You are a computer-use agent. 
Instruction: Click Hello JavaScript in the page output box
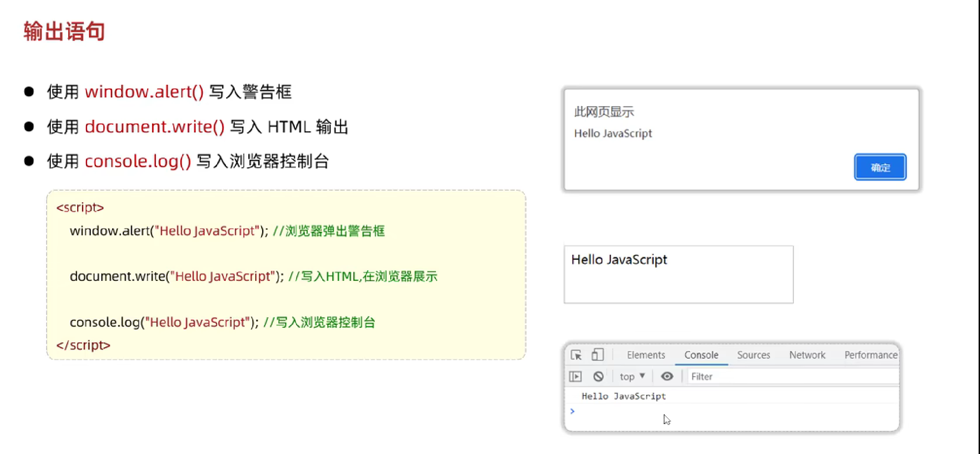tap(619, 260)
